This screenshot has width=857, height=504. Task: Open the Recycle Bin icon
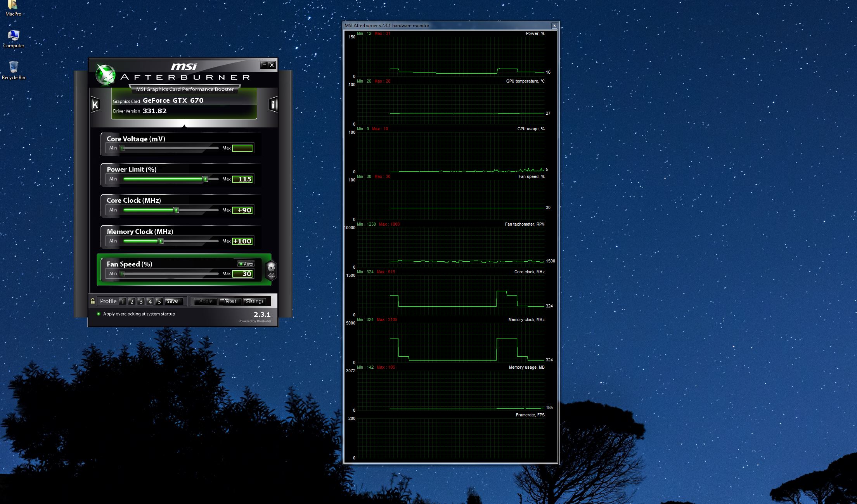pos(14,67)
